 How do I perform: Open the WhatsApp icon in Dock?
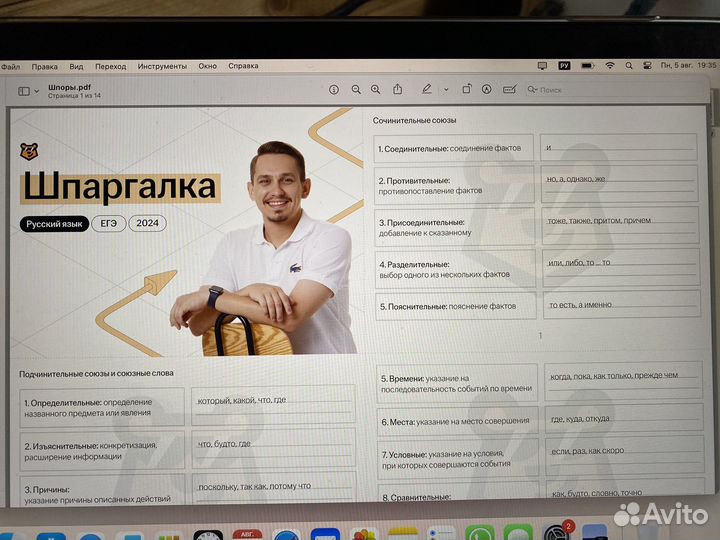pyautogui.click(x=480, y=533)
